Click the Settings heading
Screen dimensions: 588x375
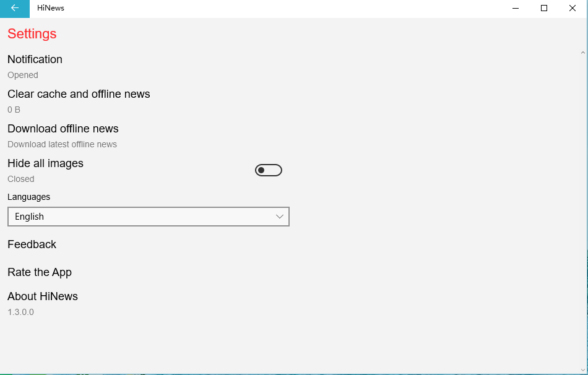click(32, 34)
